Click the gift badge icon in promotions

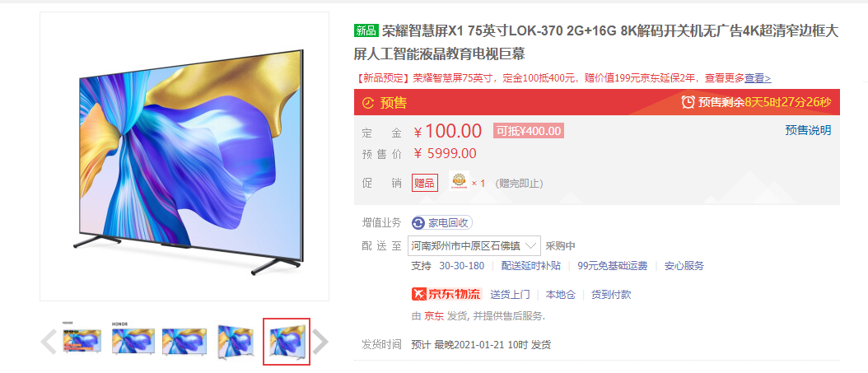point(459,182)
